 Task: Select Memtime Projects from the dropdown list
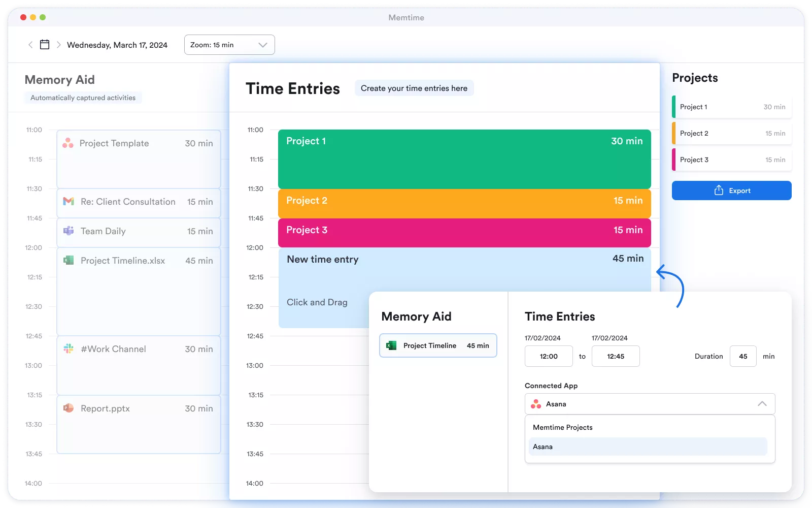click(x=563, y=427)
